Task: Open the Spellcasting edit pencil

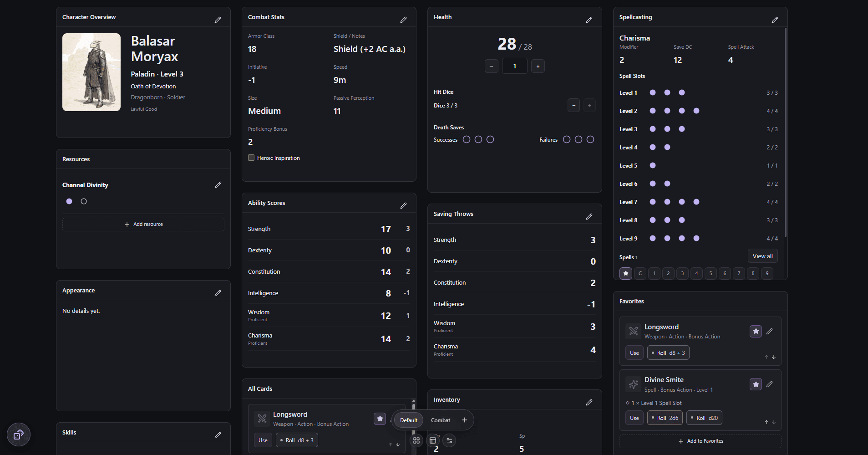Action: tap(775, 20)
